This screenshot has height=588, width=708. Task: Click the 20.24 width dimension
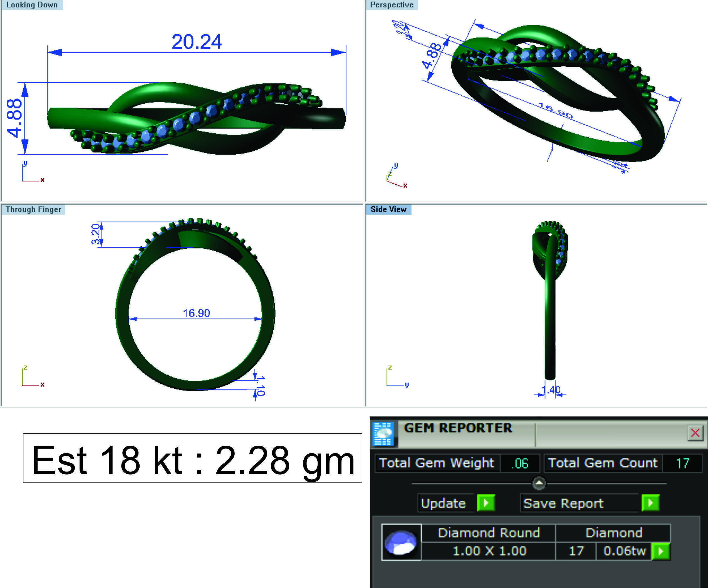pyautogui.click(x=197, y=42)
